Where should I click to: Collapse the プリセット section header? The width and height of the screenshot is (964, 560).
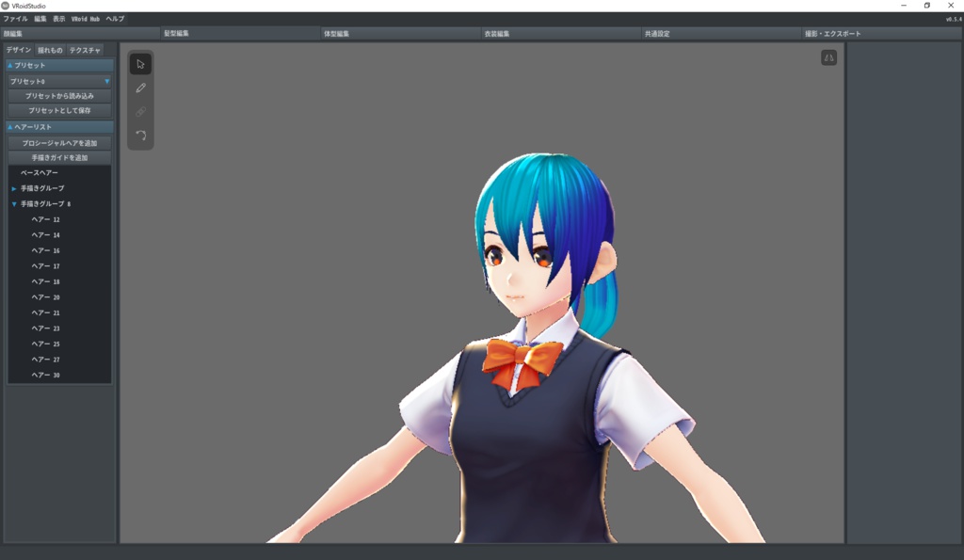click(59, 65)
